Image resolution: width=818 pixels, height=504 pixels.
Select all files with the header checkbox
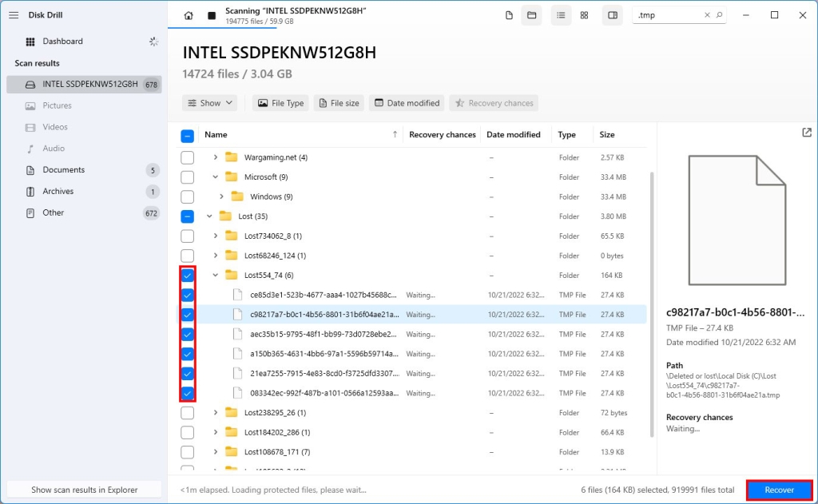187,134
